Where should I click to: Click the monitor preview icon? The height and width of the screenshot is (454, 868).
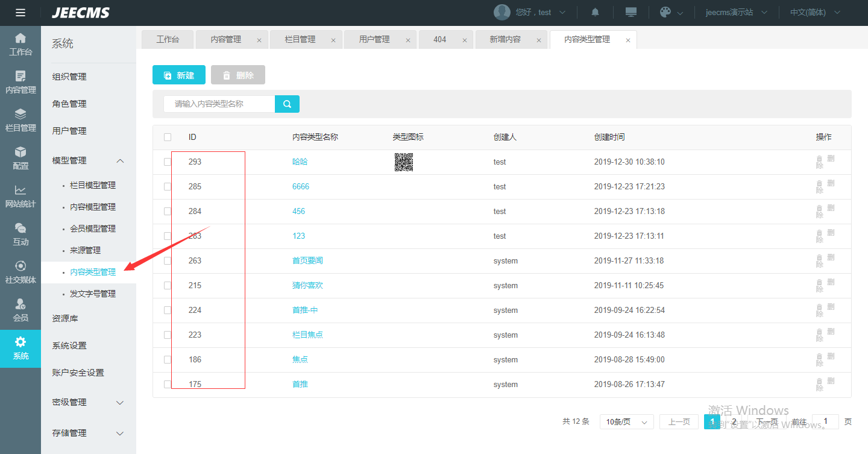coord(631,13)
